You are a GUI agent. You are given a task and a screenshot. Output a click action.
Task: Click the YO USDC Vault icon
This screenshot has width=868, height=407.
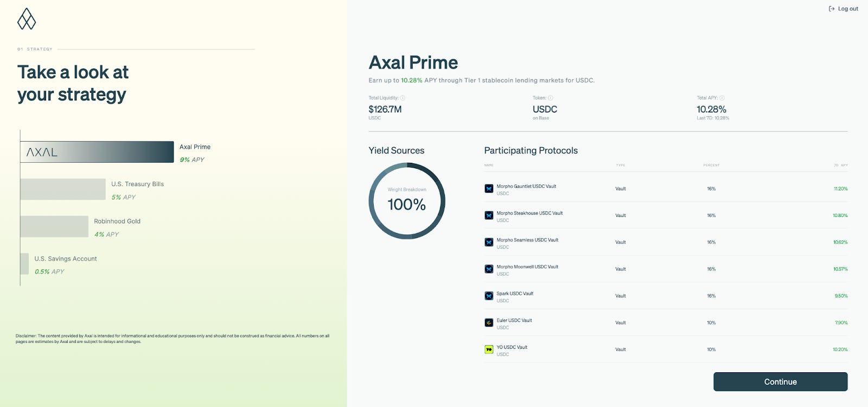pos(489,349)
